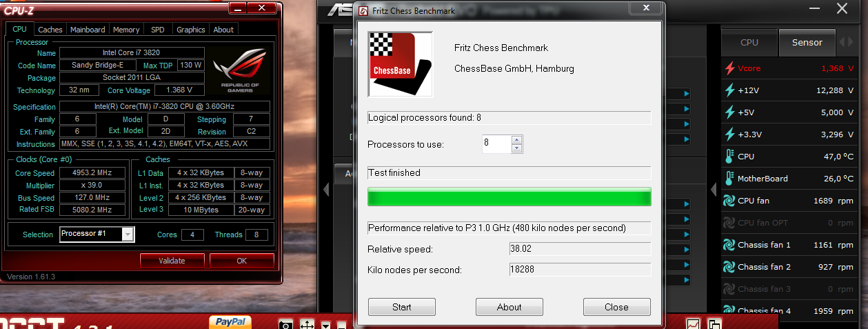Select the CPU tab in CPU-Z
Image resolution: width=868 pixels, height=329 pixels.
(20, 29)
